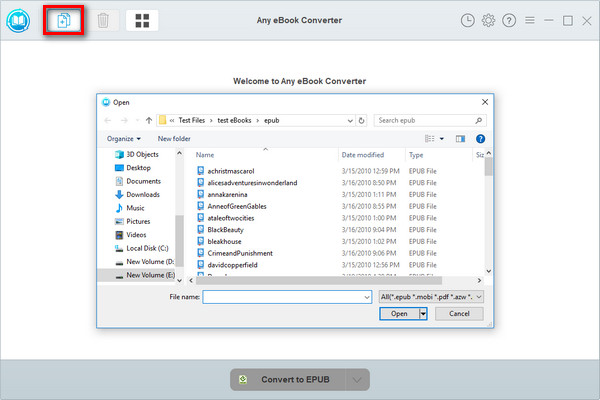
Task: Click navigation pane scrollbar down arrow
Action: click(x=179, y=281)
